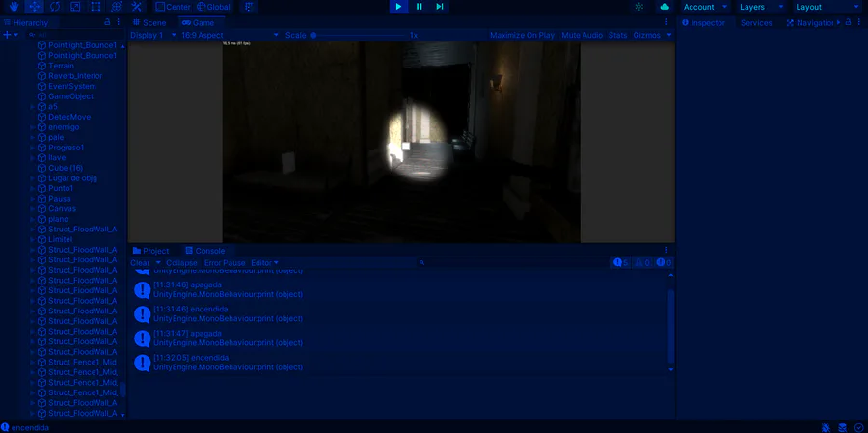Toggle the info message count filter

pos(620,262)
